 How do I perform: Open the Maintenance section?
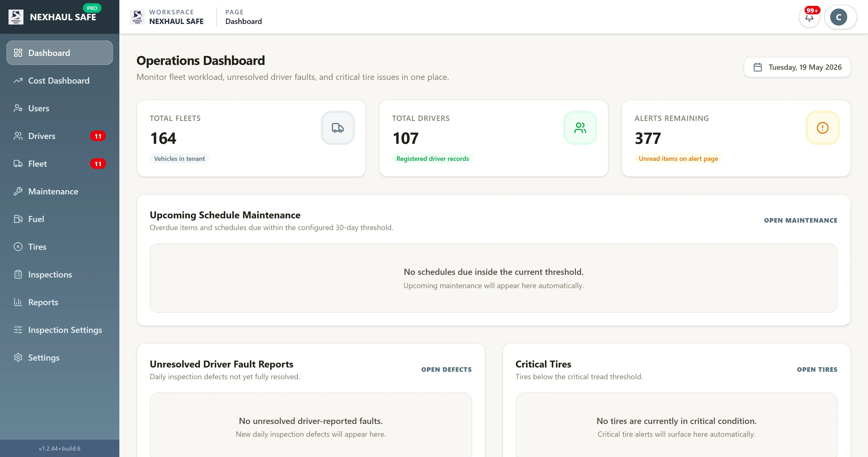[60, 191]
